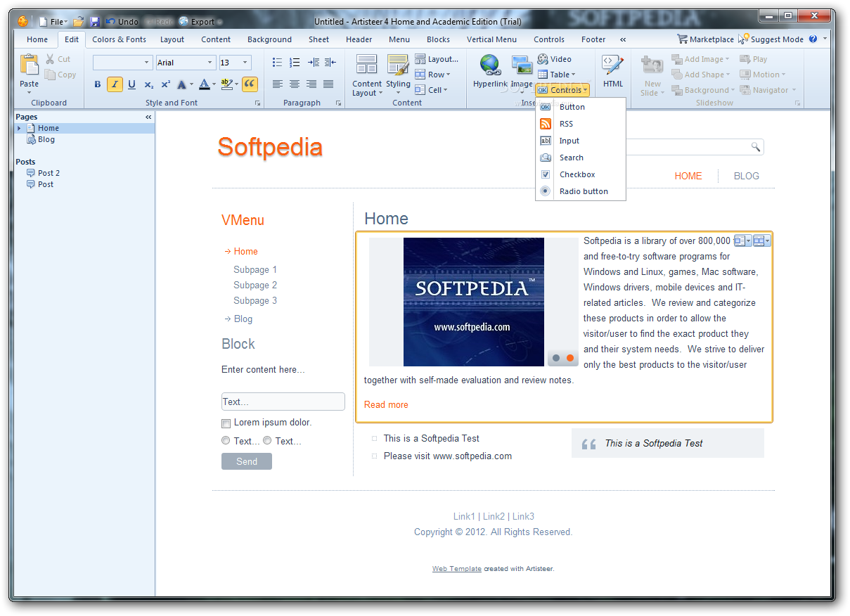
Task: Switch to the Home ribbon tab
Action: [37, 39]
